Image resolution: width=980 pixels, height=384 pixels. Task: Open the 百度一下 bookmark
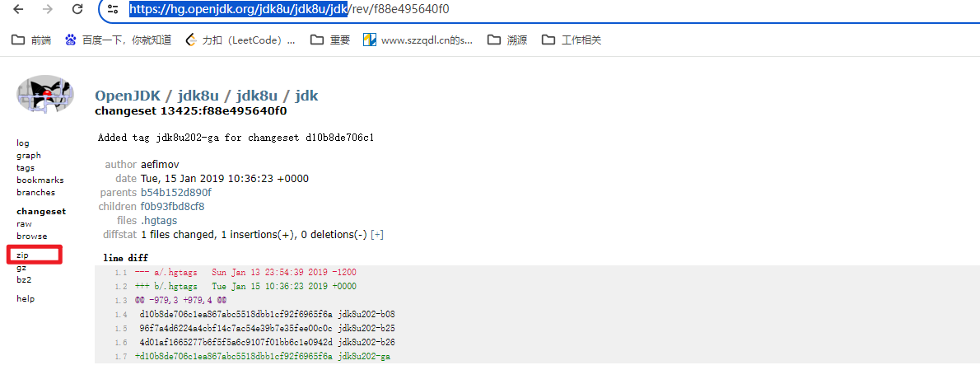[118, 40]
